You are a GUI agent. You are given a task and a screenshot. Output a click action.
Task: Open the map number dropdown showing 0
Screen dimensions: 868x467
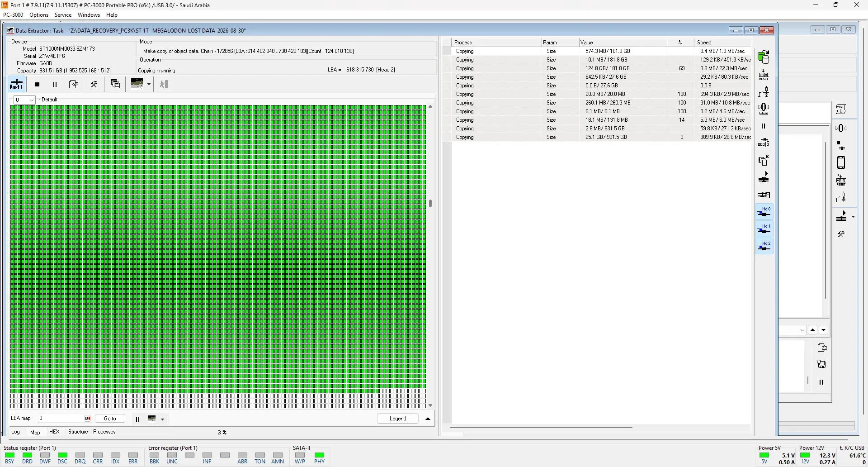(x=24, y=100)
